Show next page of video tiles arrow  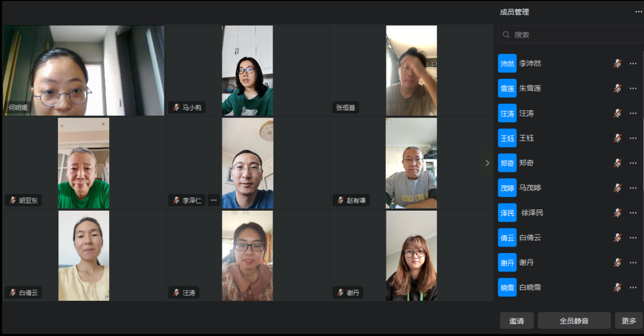(x=487, y=163)
